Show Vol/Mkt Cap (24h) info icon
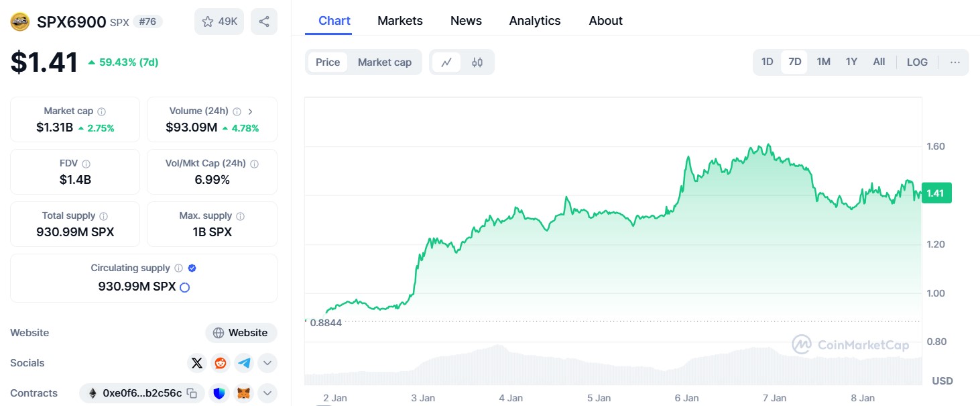 click(x=254, y=164)
